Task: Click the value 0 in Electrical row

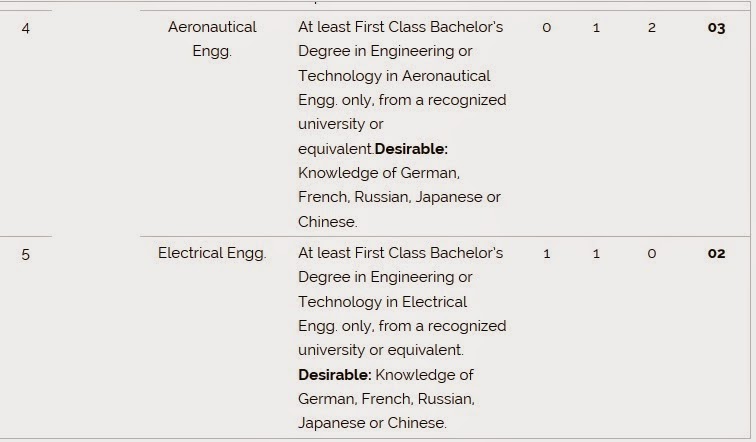Action: pos(651,254)
